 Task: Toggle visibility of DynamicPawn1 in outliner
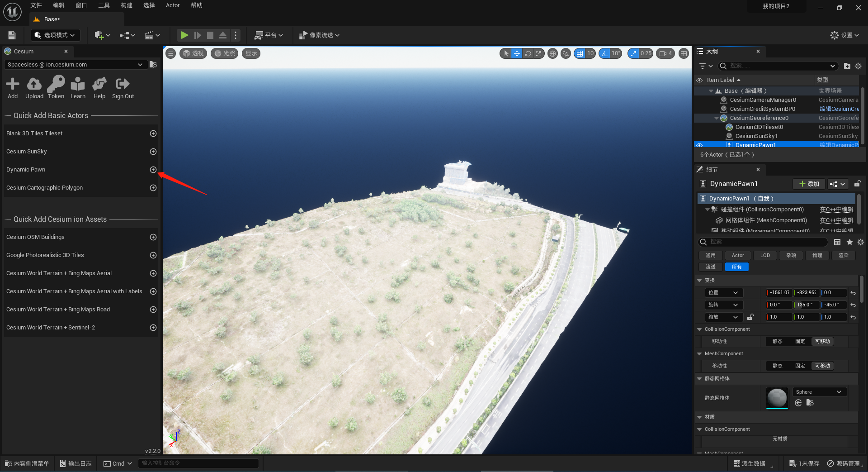(699, 145)
